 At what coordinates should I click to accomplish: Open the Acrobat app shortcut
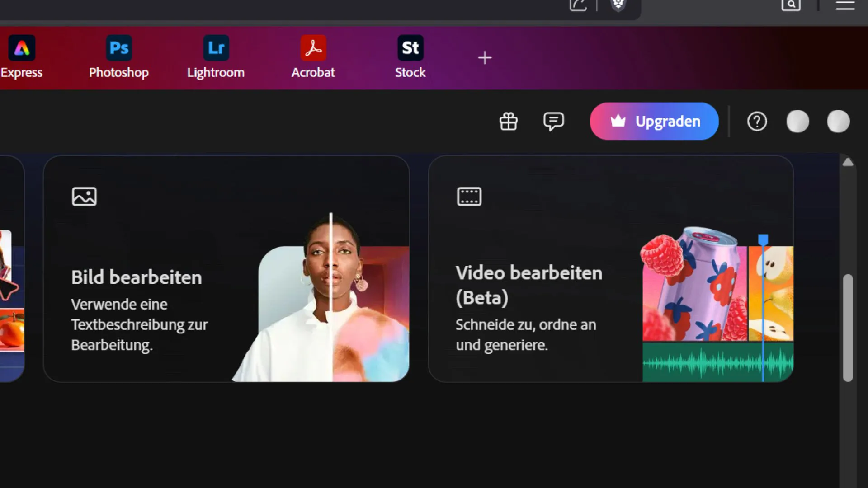(313, 48)
